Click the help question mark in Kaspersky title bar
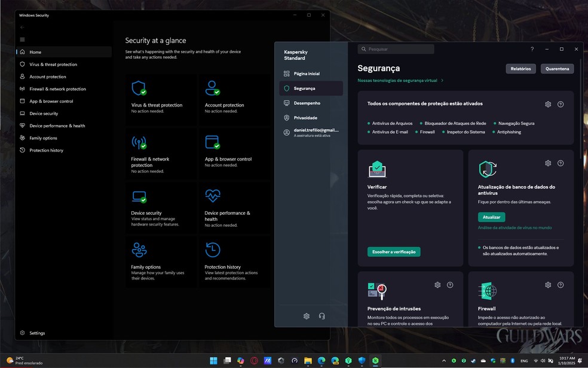The image size is (588, 368). [532, 49]
